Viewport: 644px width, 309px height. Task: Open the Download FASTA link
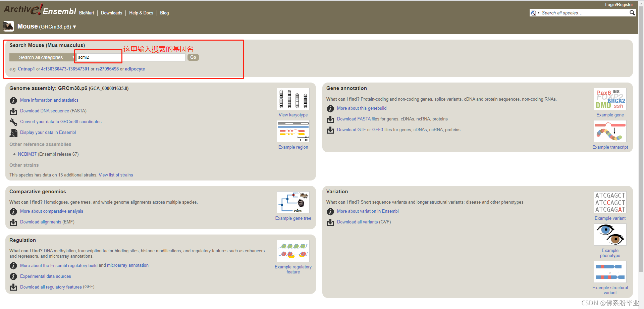(354, 119)
